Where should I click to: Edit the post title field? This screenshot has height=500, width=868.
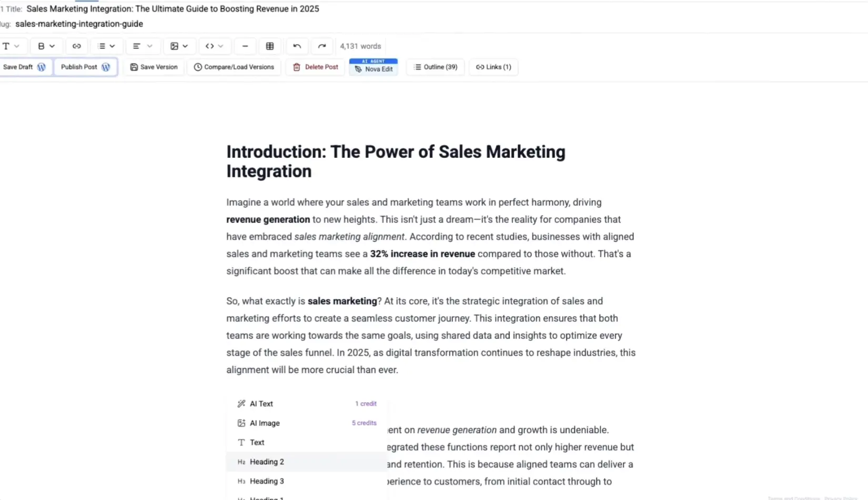173,9
